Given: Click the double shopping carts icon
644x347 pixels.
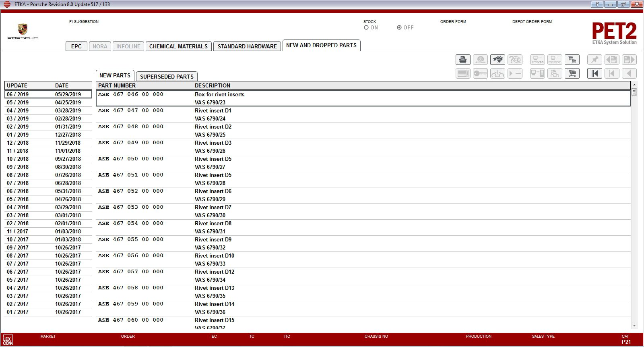Looking at the screenshot, I should [x=572, y=60].
